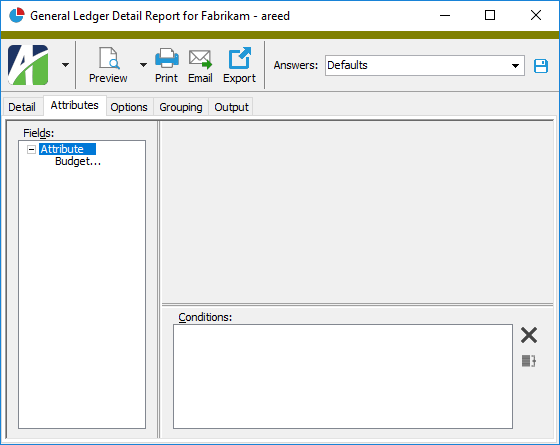Select the Attribute item in Fields tree

[x=68, y=149]
